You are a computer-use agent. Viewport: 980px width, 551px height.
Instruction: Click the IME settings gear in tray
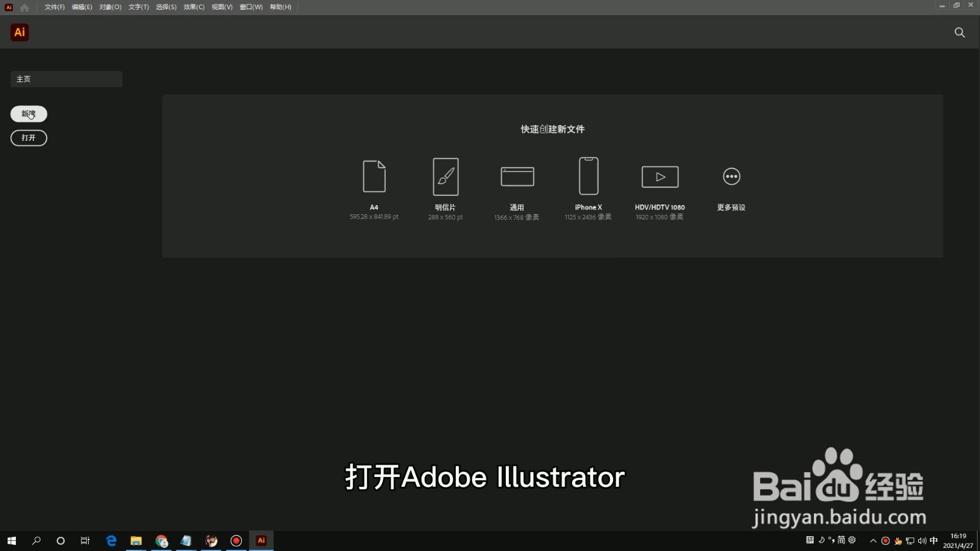coord(852,540)
